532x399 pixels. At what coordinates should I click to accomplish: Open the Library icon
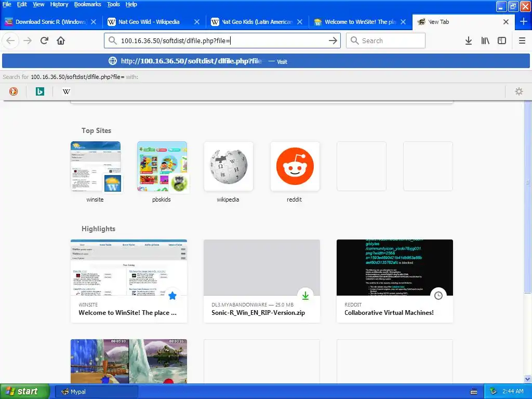(485, 41)
